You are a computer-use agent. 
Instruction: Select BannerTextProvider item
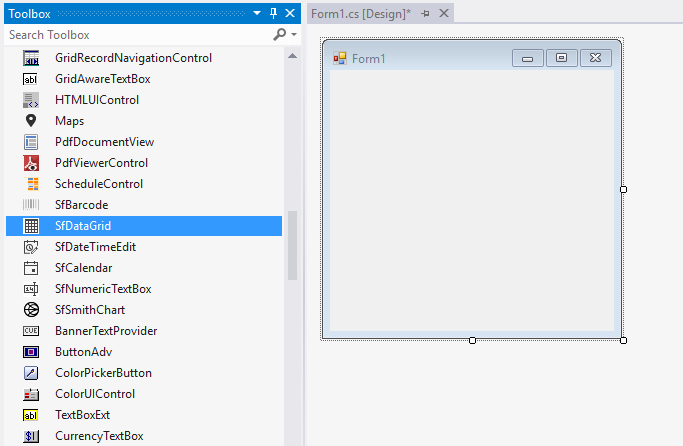coord(144,331)
